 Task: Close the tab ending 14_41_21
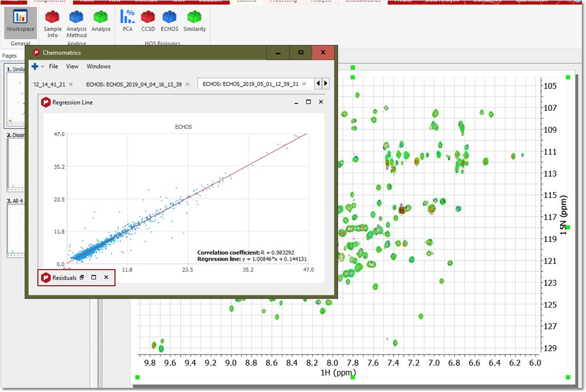(x=71, y=84)
